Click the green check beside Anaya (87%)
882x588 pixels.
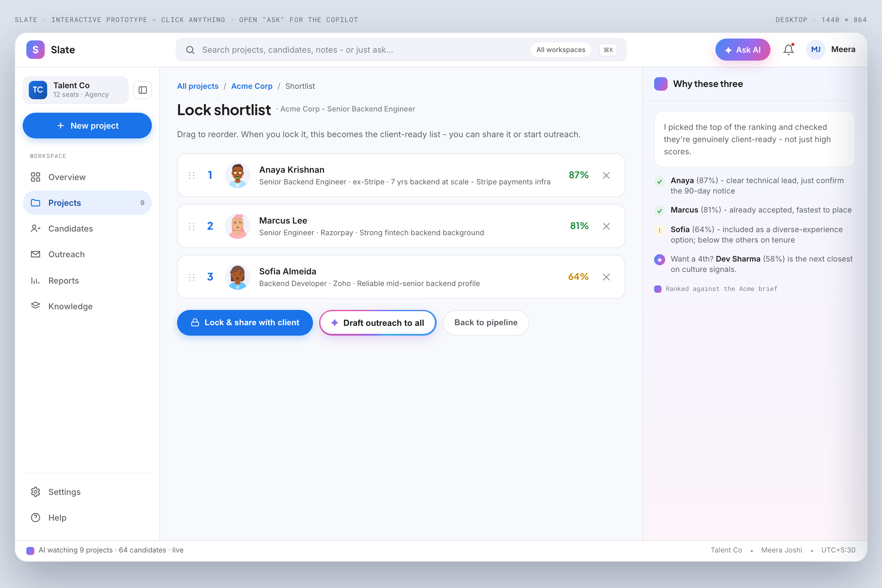point(659,182)
